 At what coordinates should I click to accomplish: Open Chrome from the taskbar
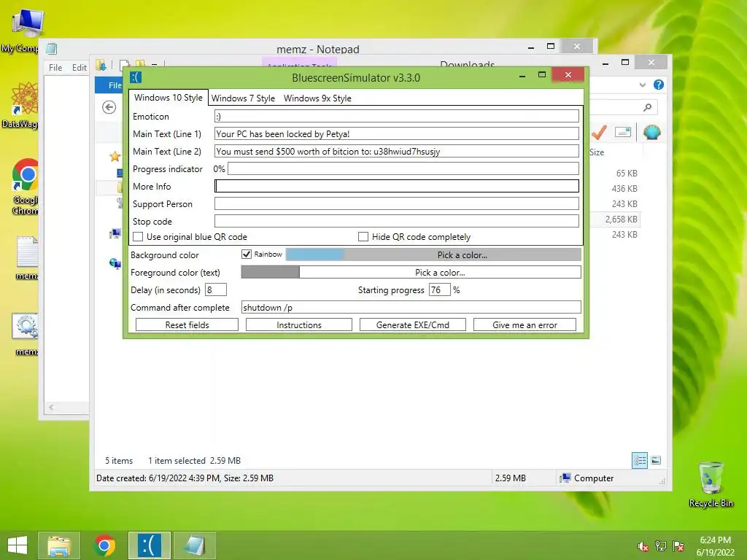pos(104,545)
